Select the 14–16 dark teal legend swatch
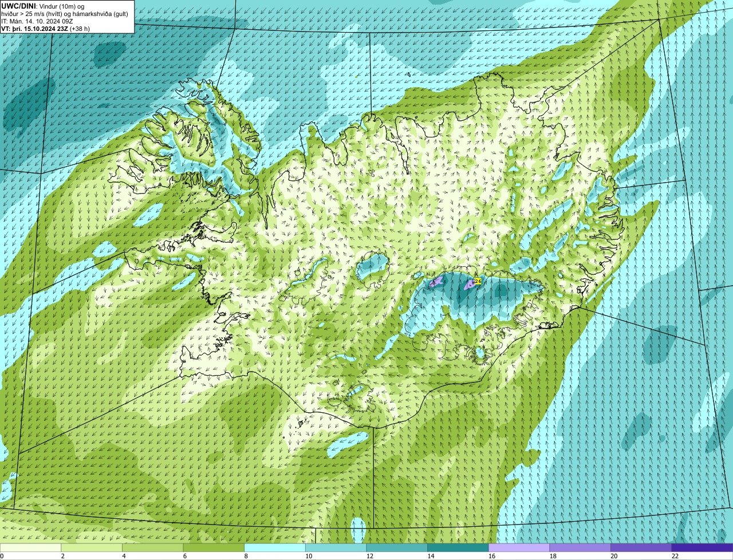This screenshot has width=733, height=560. (458, 547)
